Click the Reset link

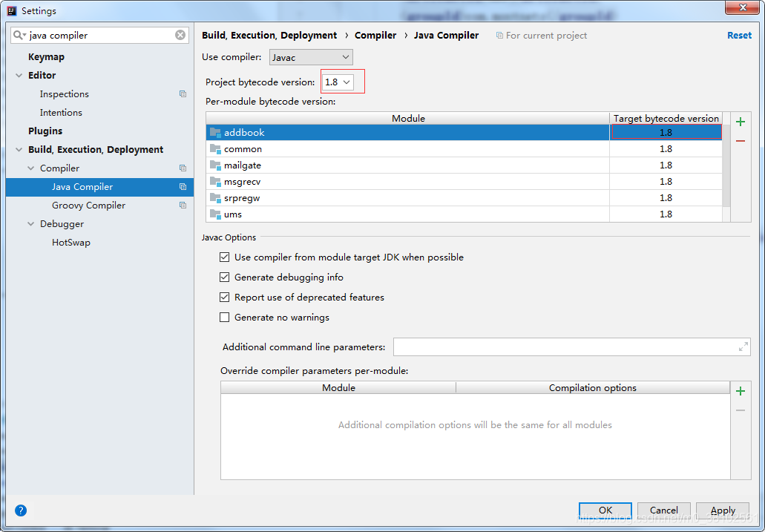click(x=739, y=35)
